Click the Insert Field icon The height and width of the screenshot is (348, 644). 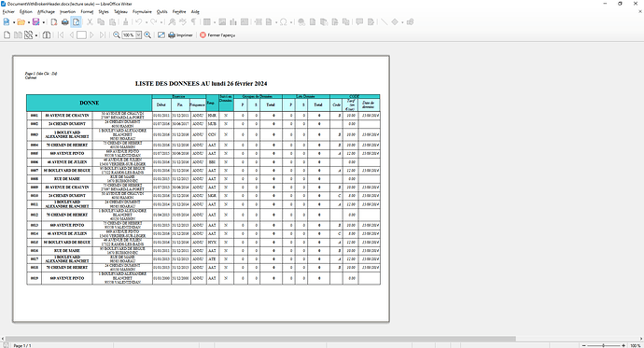point(269,22)
